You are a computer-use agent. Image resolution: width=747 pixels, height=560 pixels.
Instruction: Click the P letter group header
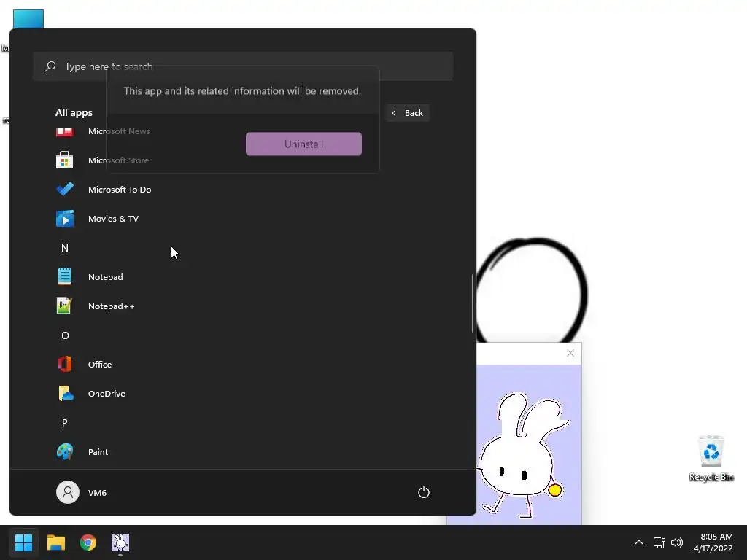click(x=65, y=423)
